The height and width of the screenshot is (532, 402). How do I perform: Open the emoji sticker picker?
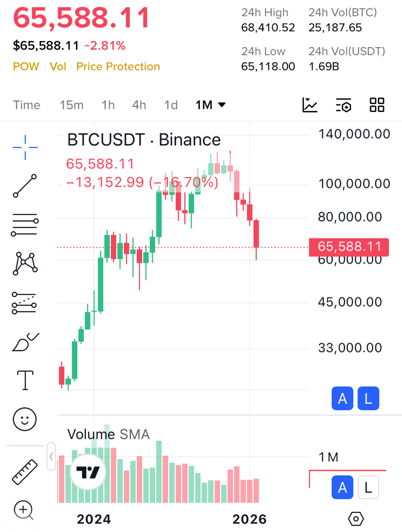click(x=25, y=419)
